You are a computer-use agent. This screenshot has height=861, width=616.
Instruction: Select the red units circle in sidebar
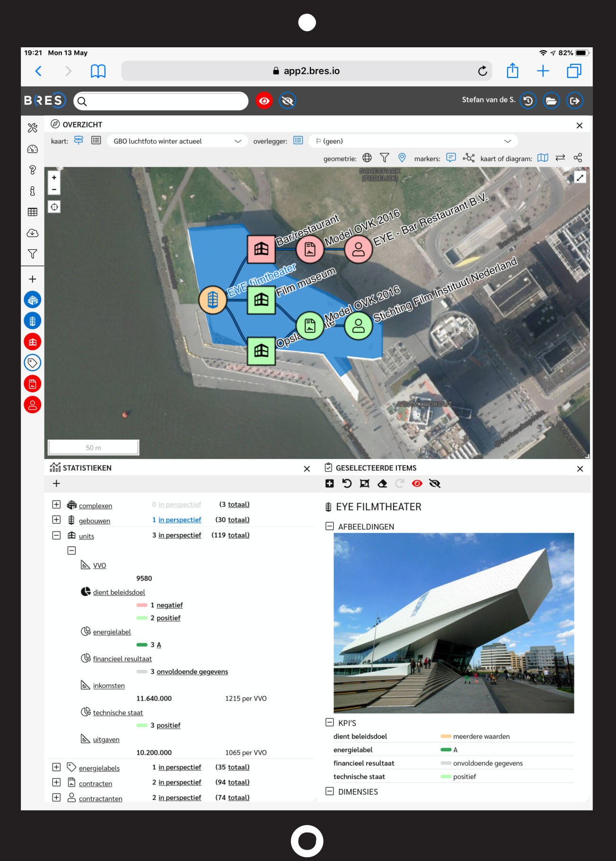(33, 342)
